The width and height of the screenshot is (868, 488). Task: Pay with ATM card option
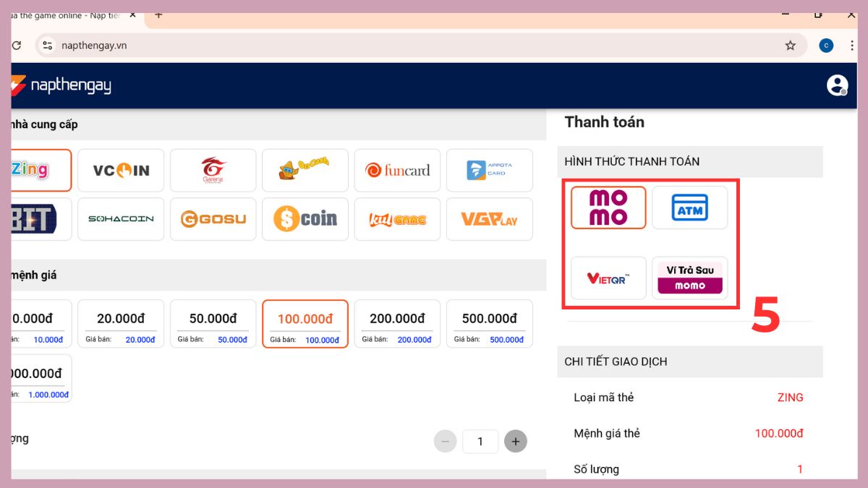(690, 207)
